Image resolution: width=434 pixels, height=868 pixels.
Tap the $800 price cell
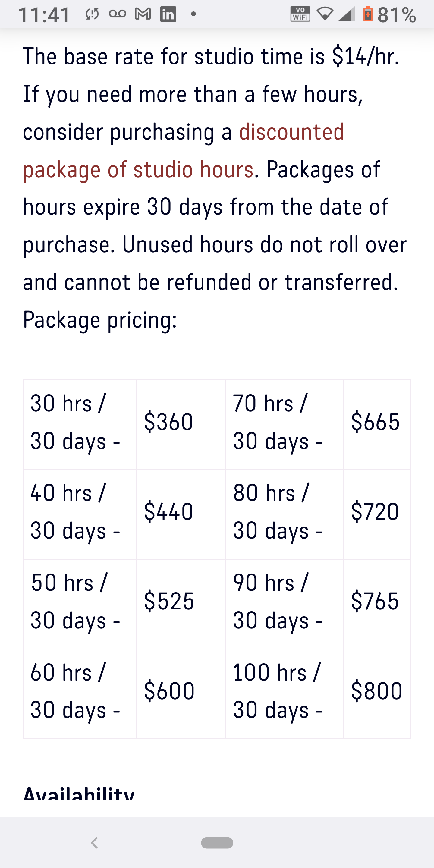[377, 694]
